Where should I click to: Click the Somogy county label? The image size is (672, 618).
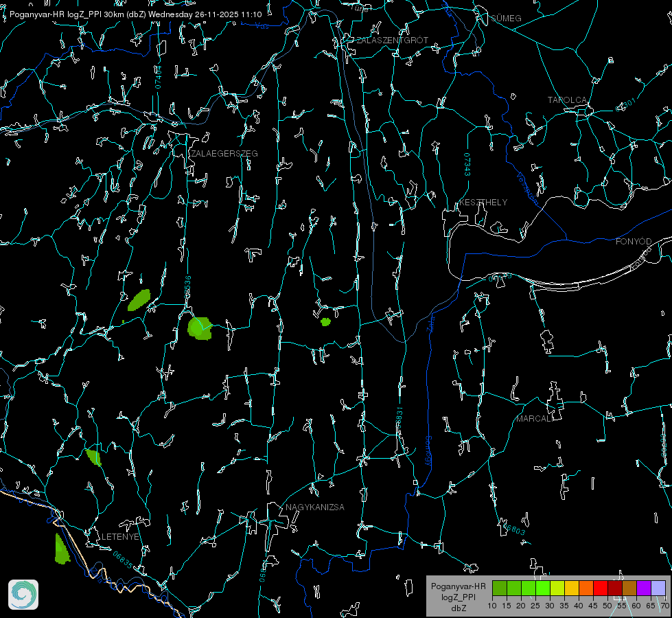(x=428, y=450)
